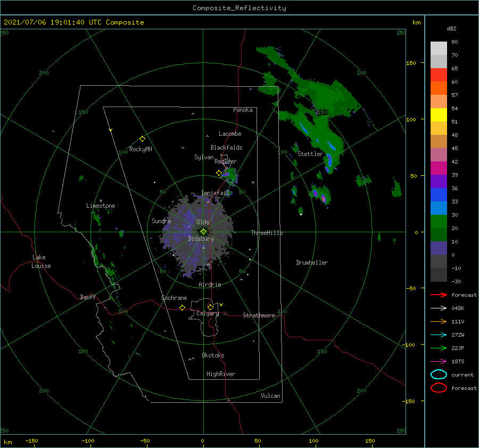479x448 pixels.
Task: Click the Okotoks label
Action: click(213, 355)
